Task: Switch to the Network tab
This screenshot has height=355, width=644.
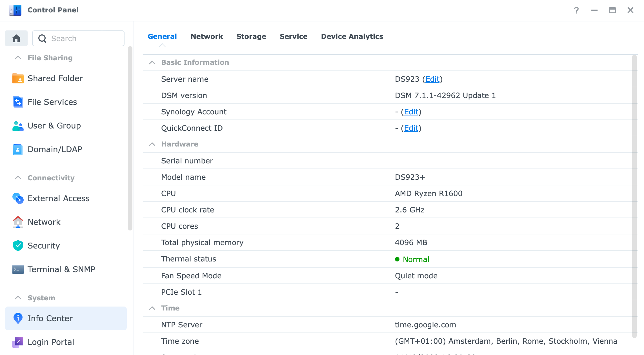Action: (207, 37)
